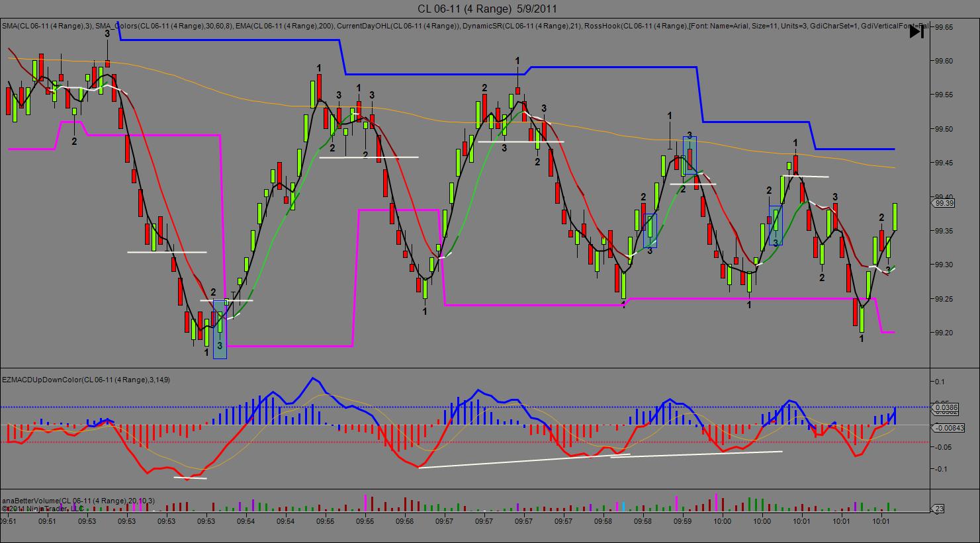The image size is (980, 543).
Task: Jump to latest bar with the arrow icon
Action: [916, 31]
